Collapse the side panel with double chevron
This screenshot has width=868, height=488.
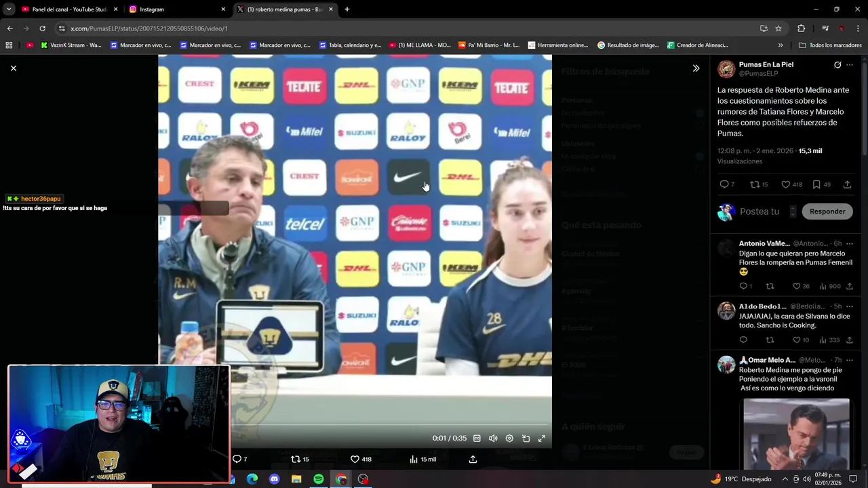696,68
